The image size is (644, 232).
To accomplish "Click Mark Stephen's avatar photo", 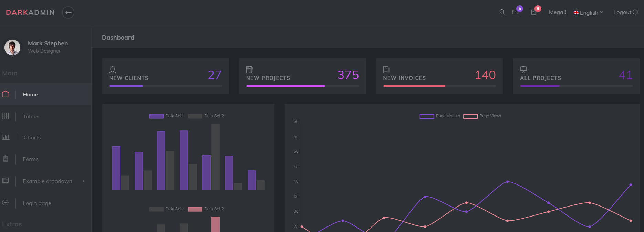I will 12,47.
